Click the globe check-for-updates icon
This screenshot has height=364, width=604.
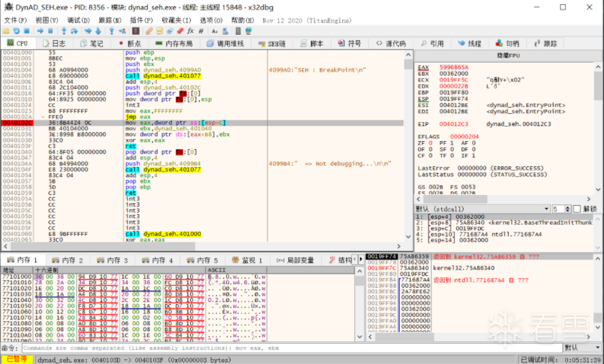[248, 31]
